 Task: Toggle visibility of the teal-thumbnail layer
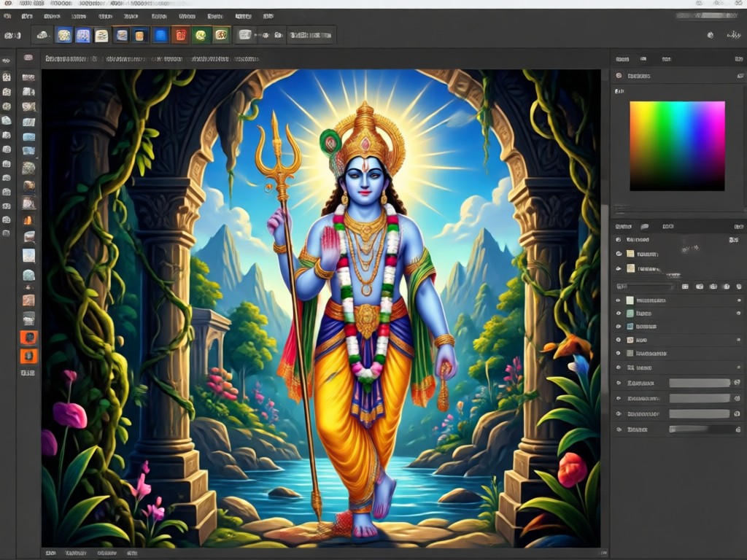click(619, 314)
